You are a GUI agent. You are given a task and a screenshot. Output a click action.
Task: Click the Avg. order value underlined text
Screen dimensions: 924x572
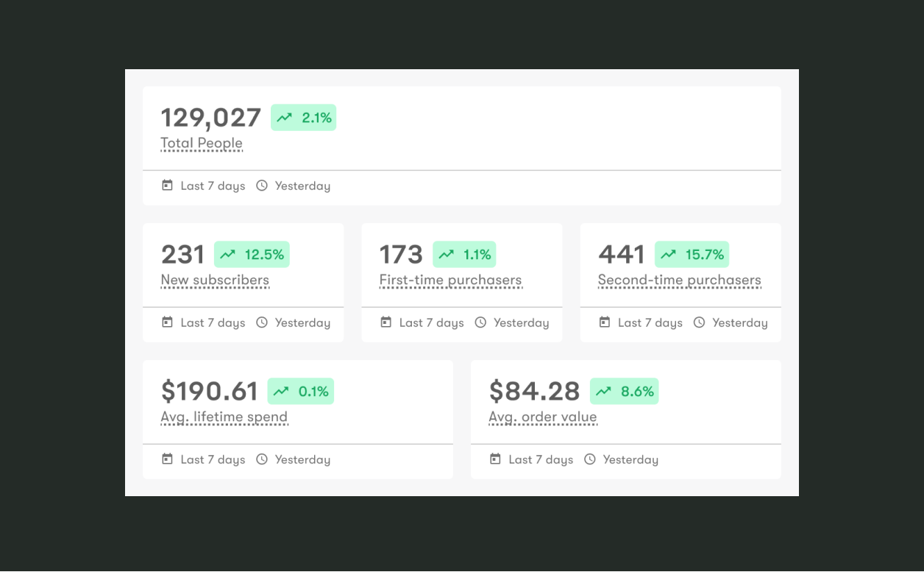(x=542, y=417)
